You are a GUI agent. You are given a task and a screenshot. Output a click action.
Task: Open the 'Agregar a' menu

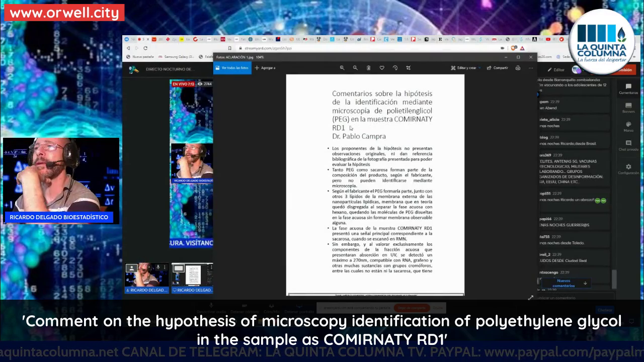(x=265, y=68)
